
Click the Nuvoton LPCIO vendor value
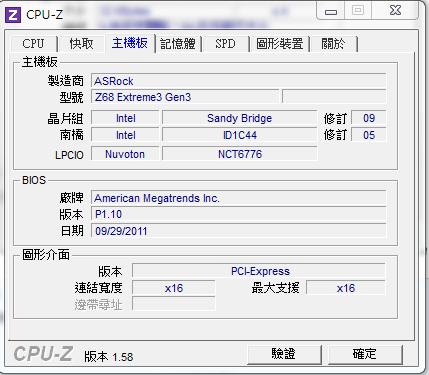tap(125, 154)
